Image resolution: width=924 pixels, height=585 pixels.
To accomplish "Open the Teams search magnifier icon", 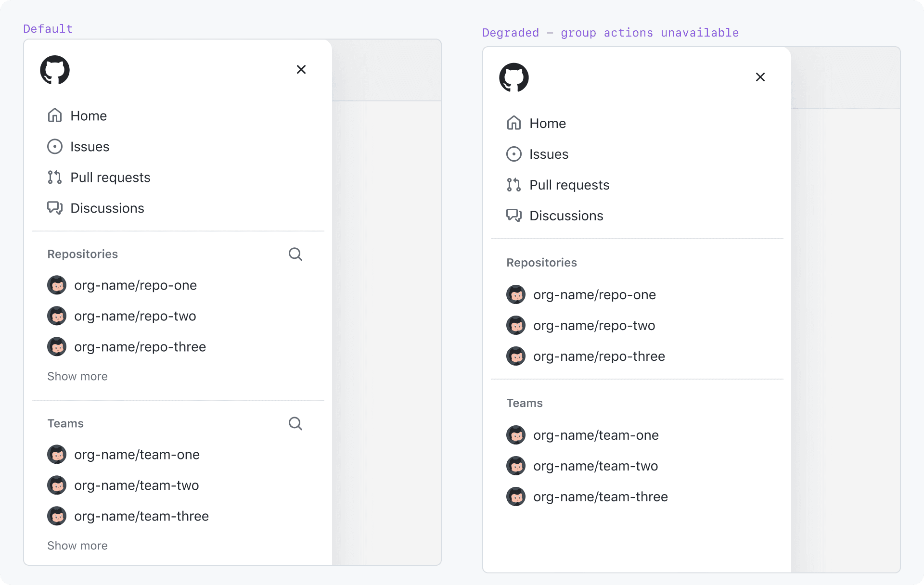I will click(295, 423).
